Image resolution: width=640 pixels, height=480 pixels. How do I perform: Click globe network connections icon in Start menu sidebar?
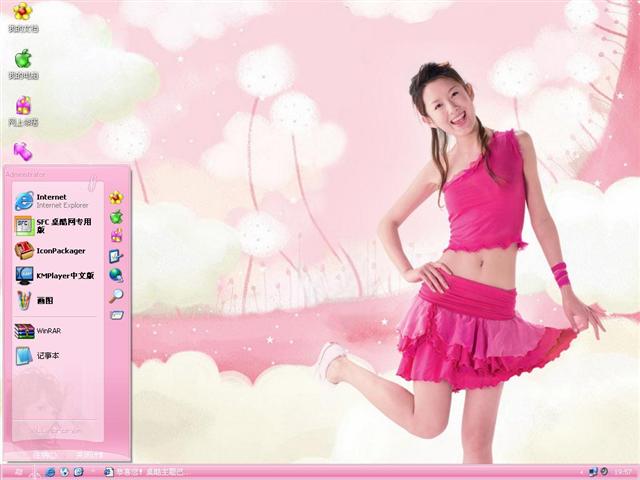116,275
